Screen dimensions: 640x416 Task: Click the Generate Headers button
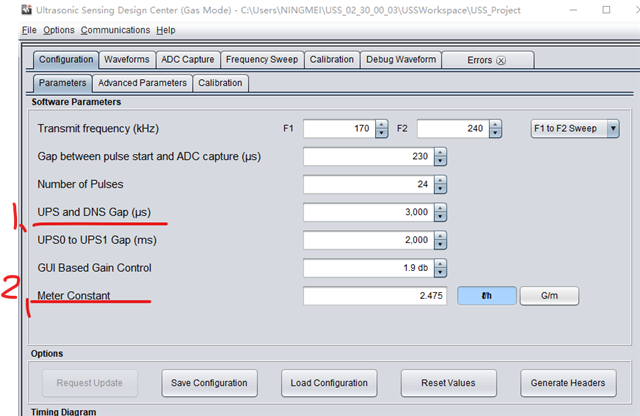click(568, 383)
